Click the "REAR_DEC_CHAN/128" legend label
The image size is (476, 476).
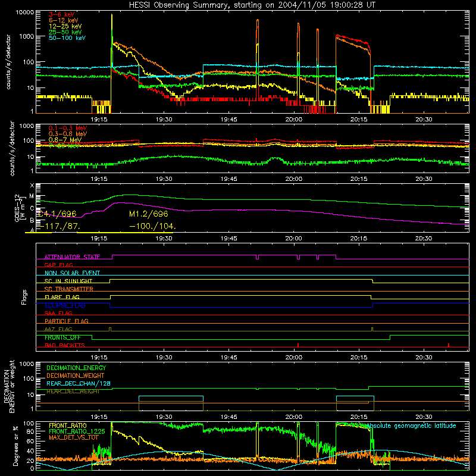(79, 383)
